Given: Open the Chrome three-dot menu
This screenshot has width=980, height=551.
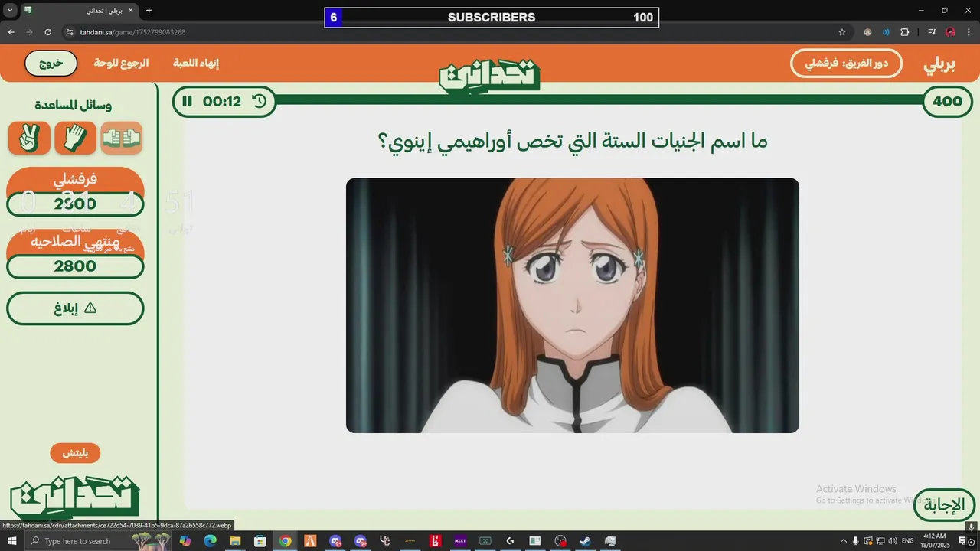Looking at the screenshot, I should point(969,32).
